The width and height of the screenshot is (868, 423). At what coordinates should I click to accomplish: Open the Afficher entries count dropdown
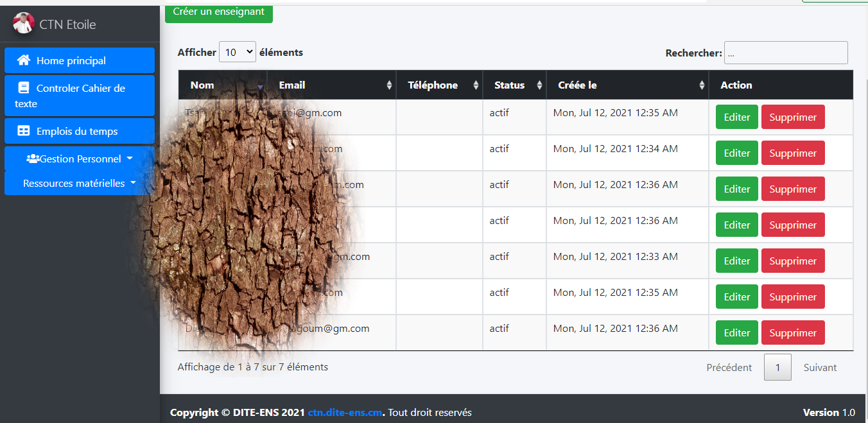click(x=238, y=52)
